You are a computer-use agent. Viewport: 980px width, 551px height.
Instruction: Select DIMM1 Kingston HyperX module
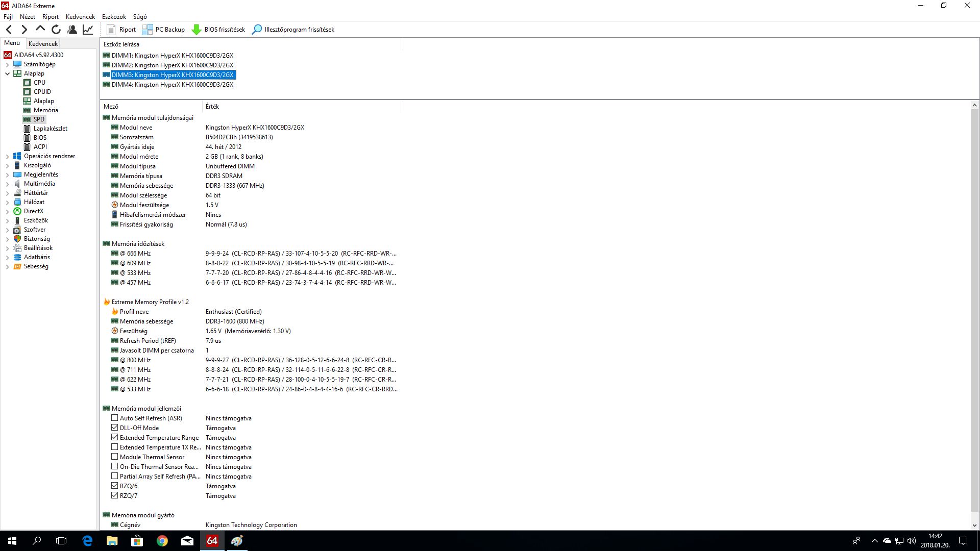point(173,56)
